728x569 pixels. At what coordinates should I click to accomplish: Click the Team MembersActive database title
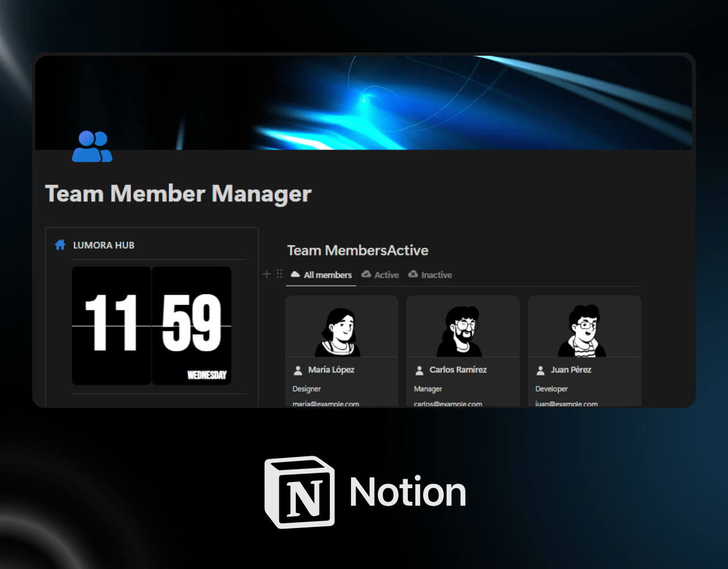click(x=358, y=250)
